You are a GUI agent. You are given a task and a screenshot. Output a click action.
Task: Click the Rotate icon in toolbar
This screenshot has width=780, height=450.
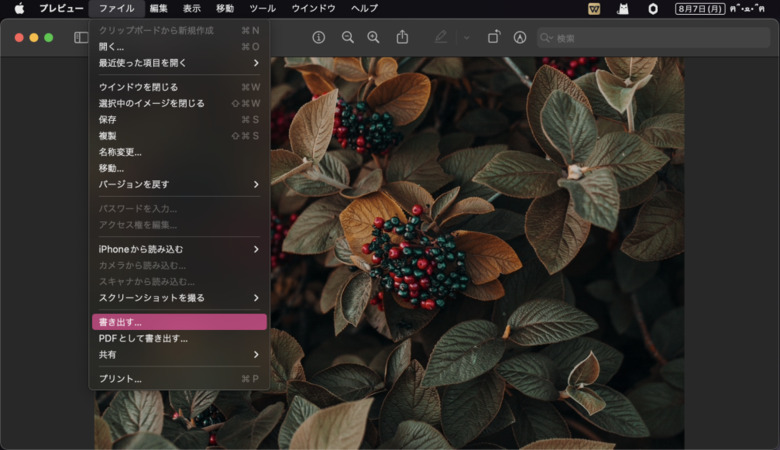click(x=493, y=37)
